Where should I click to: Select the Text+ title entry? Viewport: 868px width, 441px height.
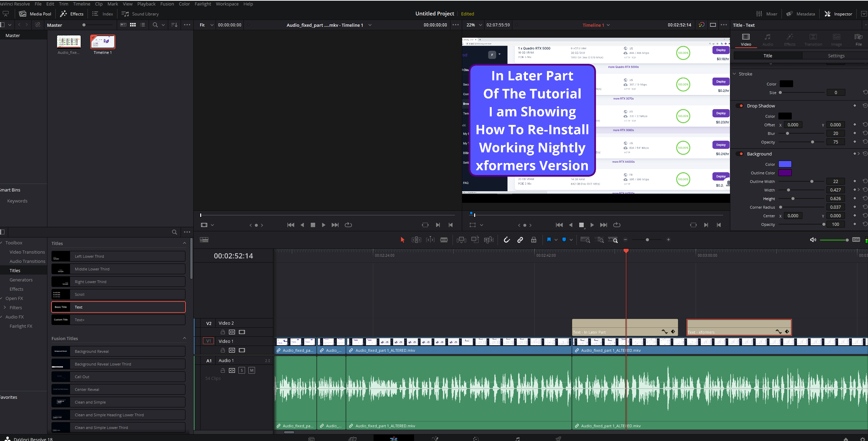tap(118, 320)
